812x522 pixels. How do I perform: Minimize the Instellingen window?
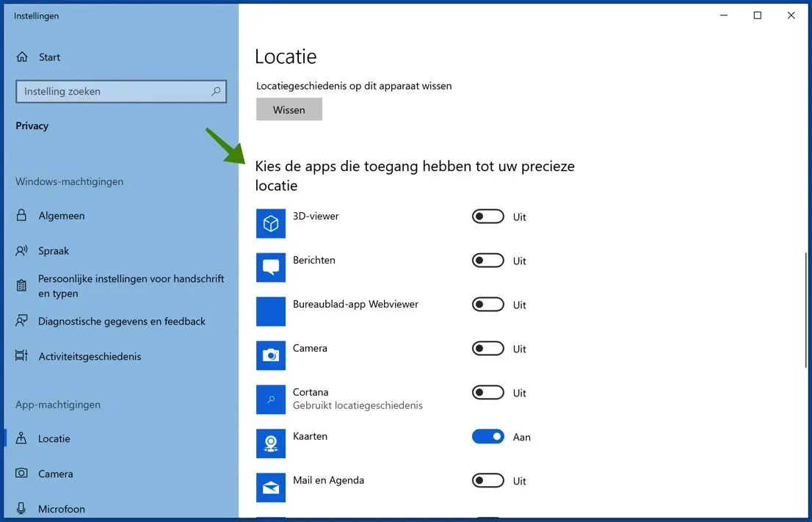[724, 15]
